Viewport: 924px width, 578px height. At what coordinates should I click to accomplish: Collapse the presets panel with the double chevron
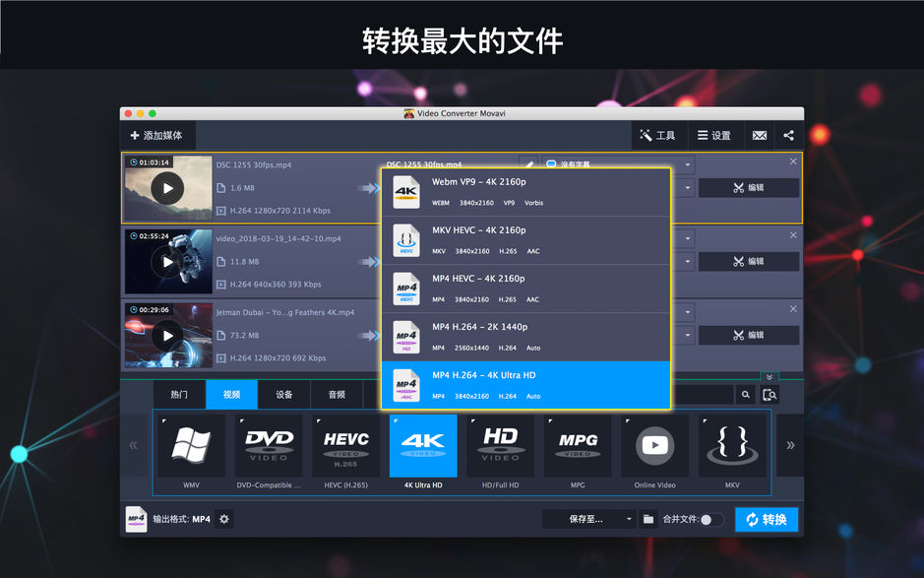tap(133, 445)
